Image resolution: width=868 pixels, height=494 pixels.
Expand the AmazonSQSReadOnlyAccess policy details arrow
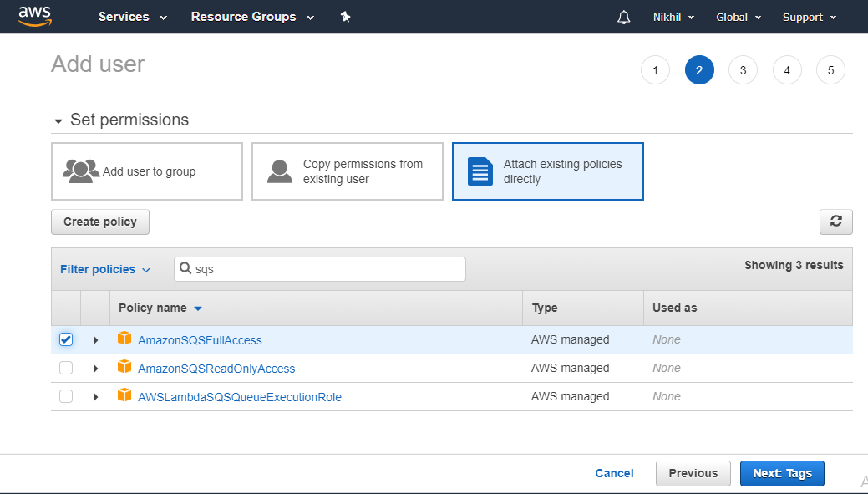(x=95, y=369)
